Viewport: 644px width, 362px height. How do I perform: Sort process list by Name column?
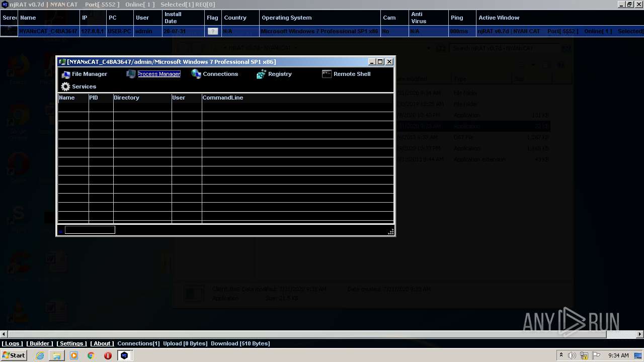click(73, 98)
